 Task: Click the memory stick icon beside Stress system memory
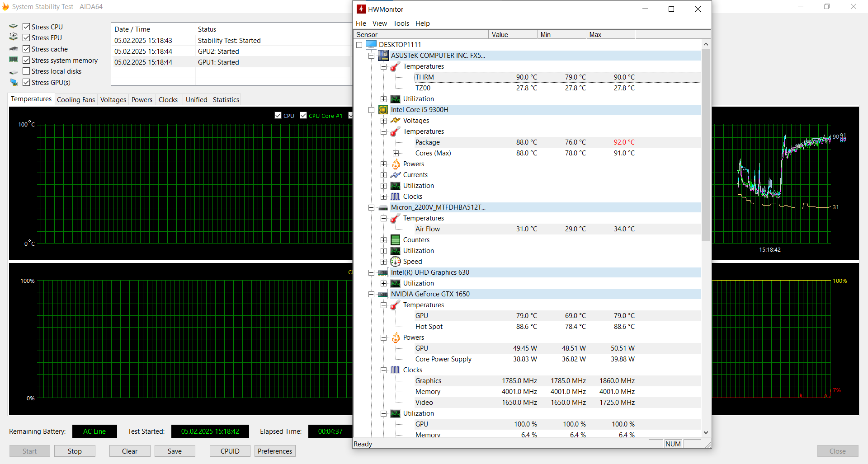14,60
